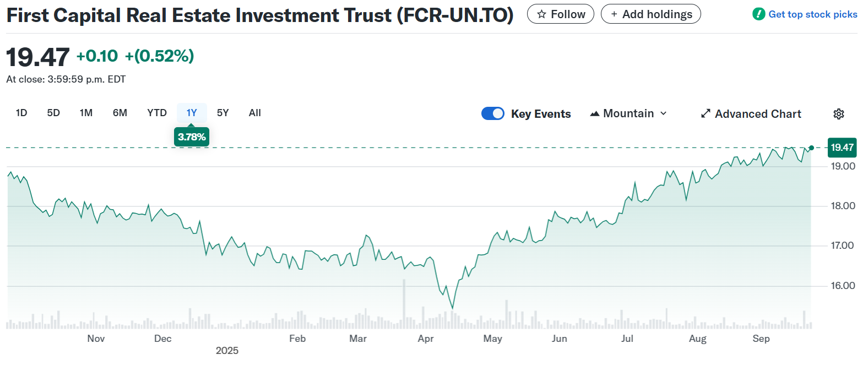This screenshot has width=868, height=365.
Task: Open chart settings gear icon
Action: coord(838,114)
